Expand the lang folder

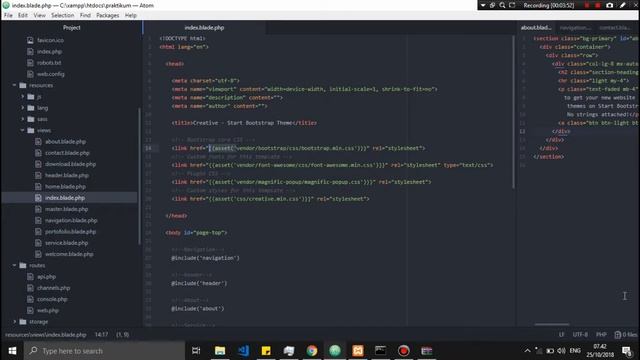point(22,108)
